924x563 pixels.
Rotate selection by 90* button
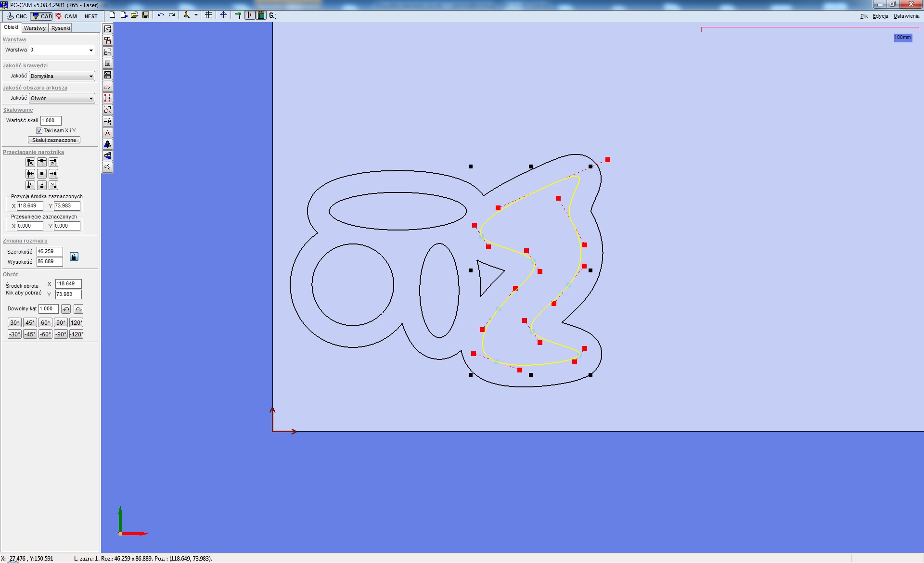[61, 323]
